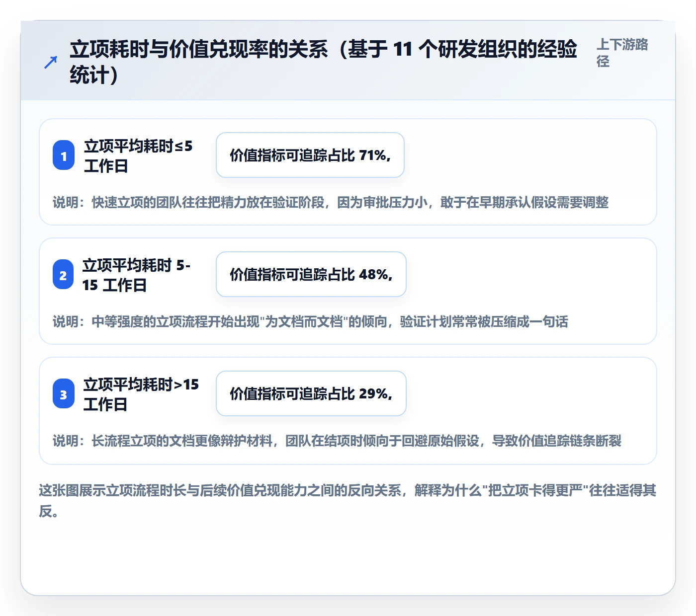Click the note starting 说明：中等强度的立项流程
The width and height of the screenshot is (696, 616).
click(x=310, y=321)
